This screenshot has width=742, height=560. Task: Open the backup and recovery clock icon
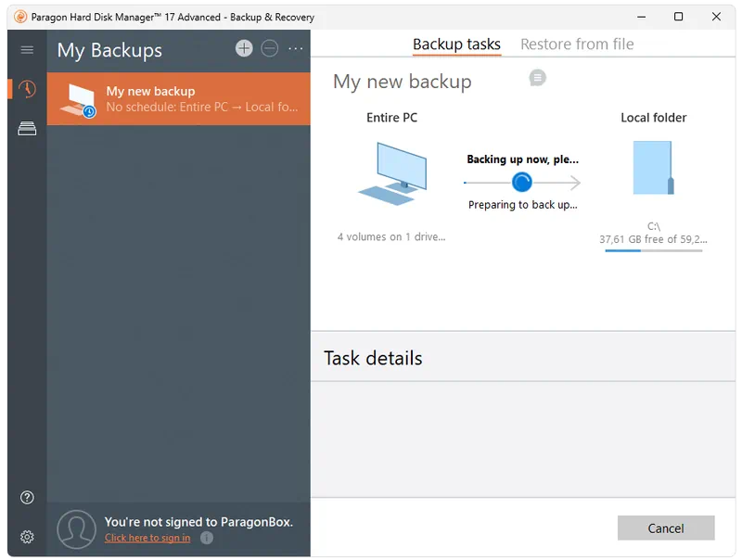click(27, 89)
